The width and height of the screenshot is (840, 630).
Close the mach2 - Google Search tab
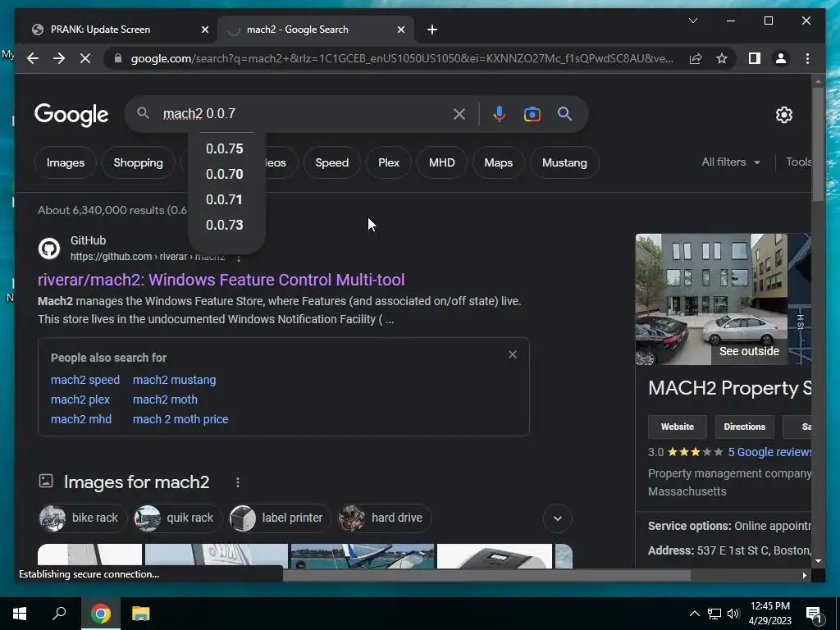[400, 30]
